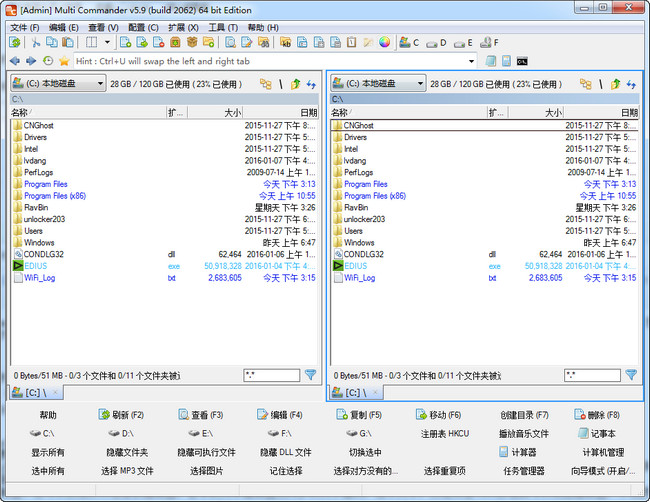The image size is (650, 502).
Task: Click the paste clipboard icon
Action: click(x=68, y=42)
